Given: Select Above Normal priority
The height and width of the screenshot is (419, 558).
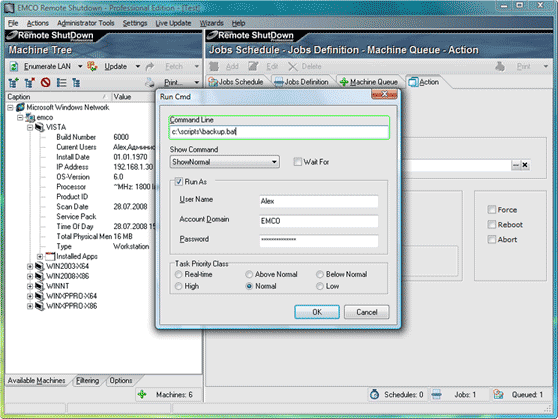Looking at the screenshot, I should (x=249, y=274).
